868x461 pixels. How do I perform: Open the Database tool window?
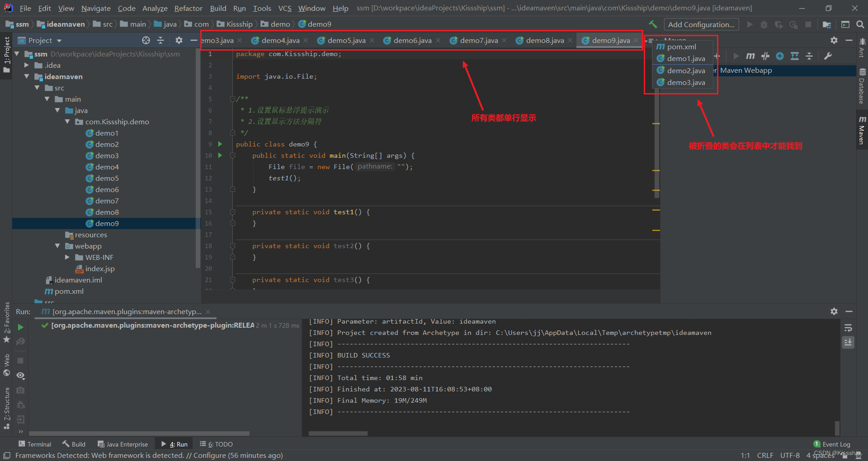(x=862, y=86)
